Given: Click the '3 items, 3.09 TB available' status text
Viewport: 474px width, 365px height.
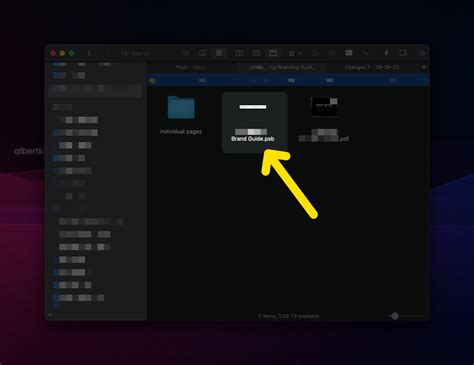Looking at the screenshot, I should pos(288,316).
